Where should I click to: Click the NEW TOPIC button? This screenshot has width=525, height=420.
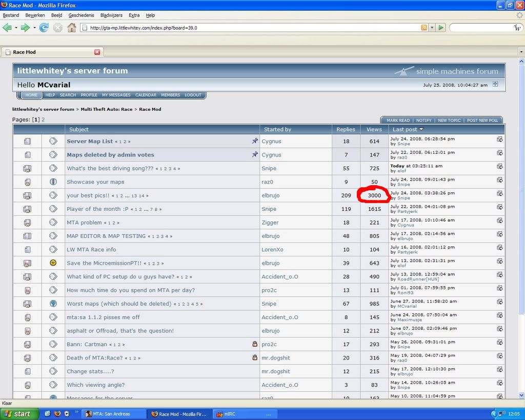[x=449, y=120]
